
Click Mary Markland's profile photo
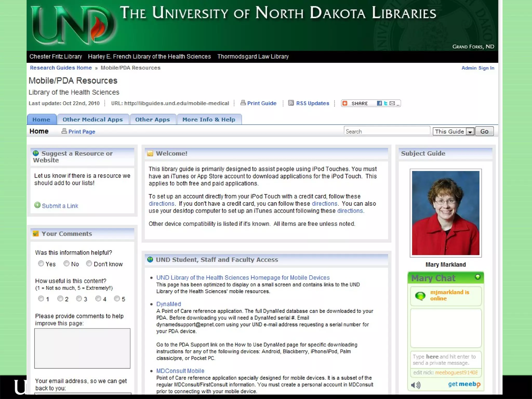pos(445,213)
